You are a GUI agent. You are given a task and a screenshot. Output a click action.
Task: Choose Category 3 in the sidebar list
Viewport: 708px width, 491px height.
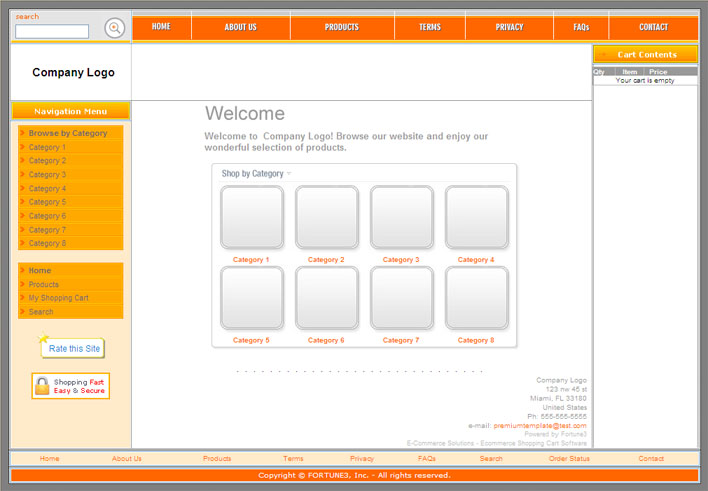click(47, 175)
